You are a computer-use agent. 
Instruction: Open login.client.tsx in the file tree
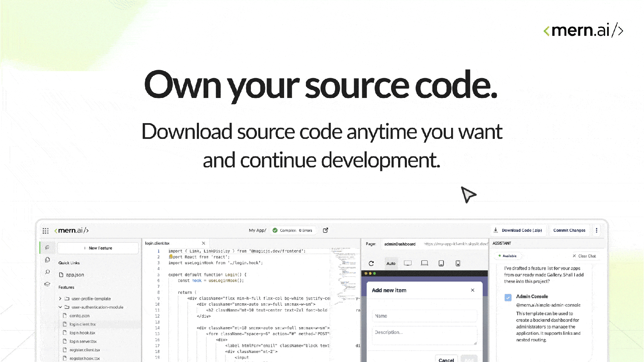point(83,324)
